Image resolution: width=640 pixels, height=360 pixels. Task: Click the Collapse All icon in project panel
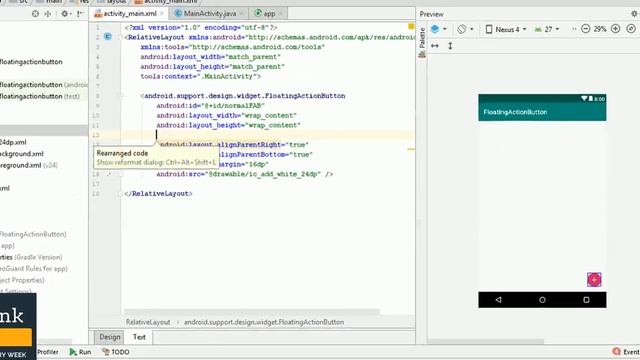[48, 14]
